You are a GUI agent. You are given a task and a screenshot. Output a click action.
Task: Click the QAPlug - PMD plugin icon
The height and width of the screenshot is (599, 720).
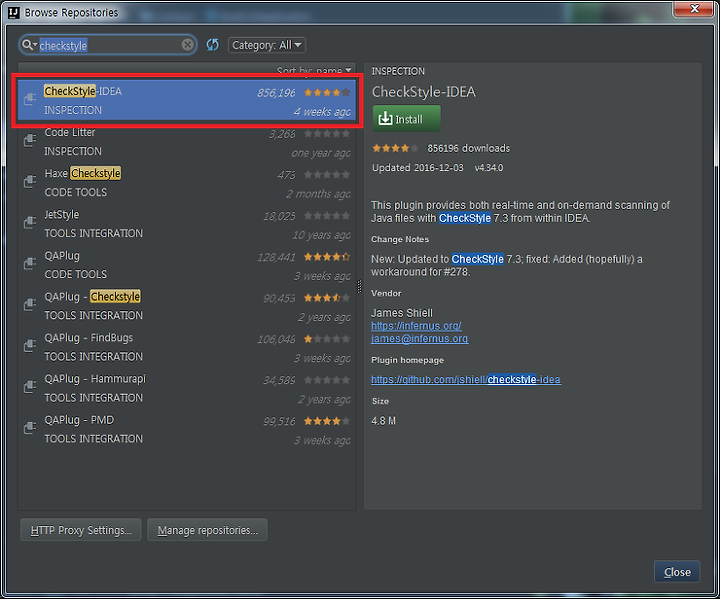(x=30, y=427)
